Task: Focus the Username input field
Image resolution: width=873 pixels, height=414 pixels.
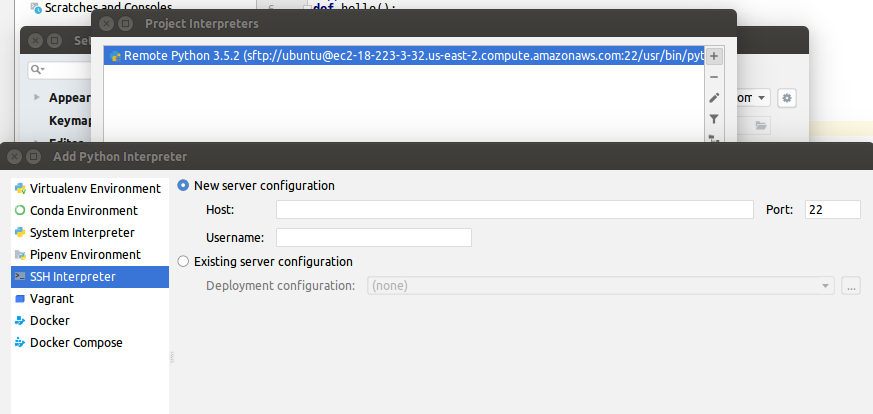Action: [x=374, y=238]
